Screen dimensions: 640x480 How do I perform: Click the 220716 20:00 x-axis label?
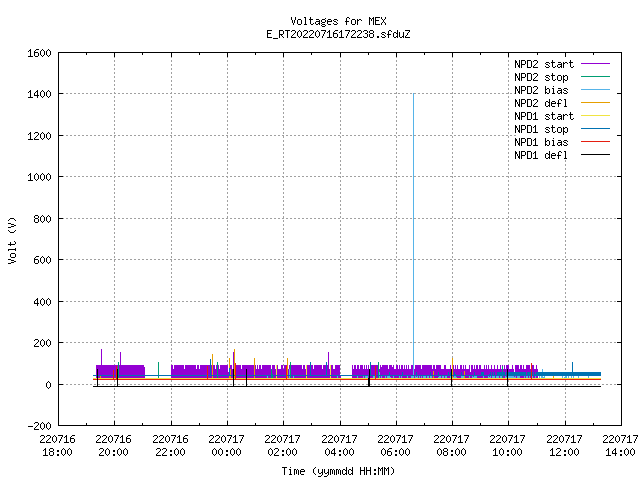tap(114, 446)
